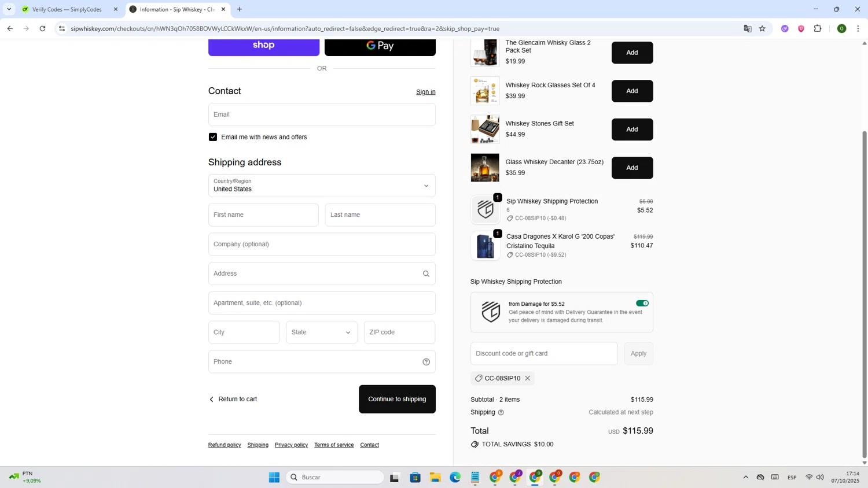Add The Glencairn Whisky Glass 2 Pack Set
The image size is (868, 488).
[x=632, y=53]
